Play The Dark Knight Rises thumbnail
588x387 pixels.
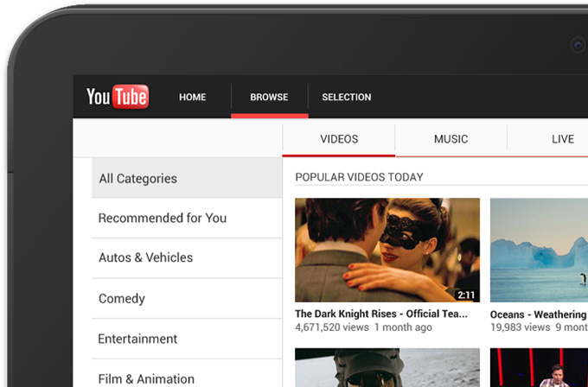387,250
